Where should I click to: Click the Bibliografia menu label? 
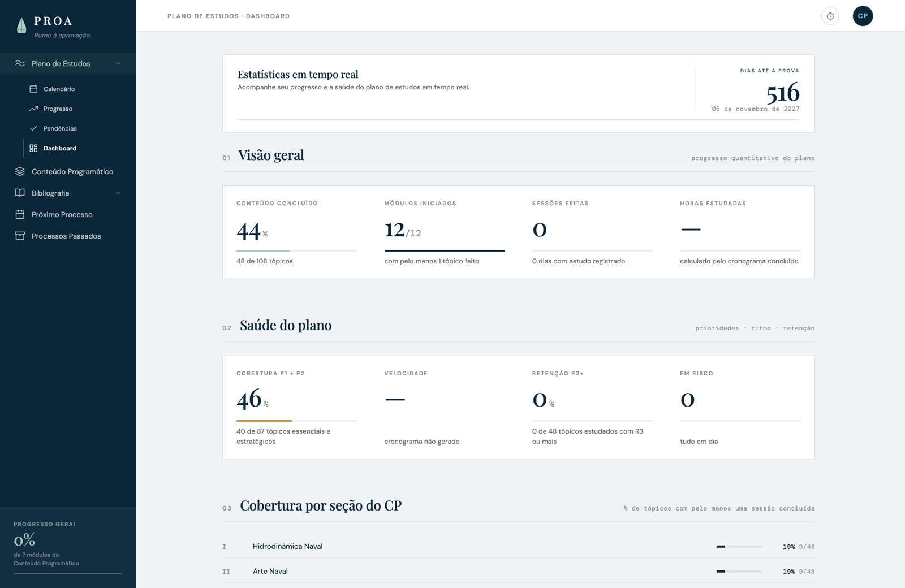pyautogui.click(x=50, y=193)
